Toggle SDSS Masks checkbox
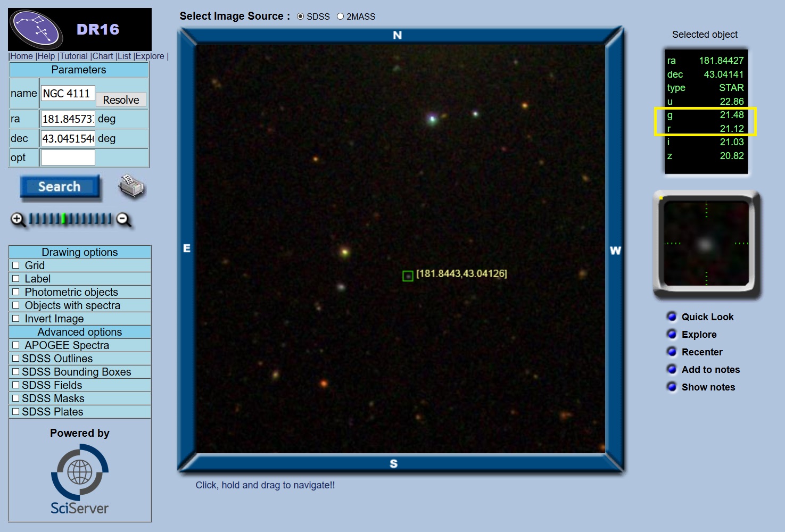This screenshot has width=785, height=532. click(x=16, y=398)
